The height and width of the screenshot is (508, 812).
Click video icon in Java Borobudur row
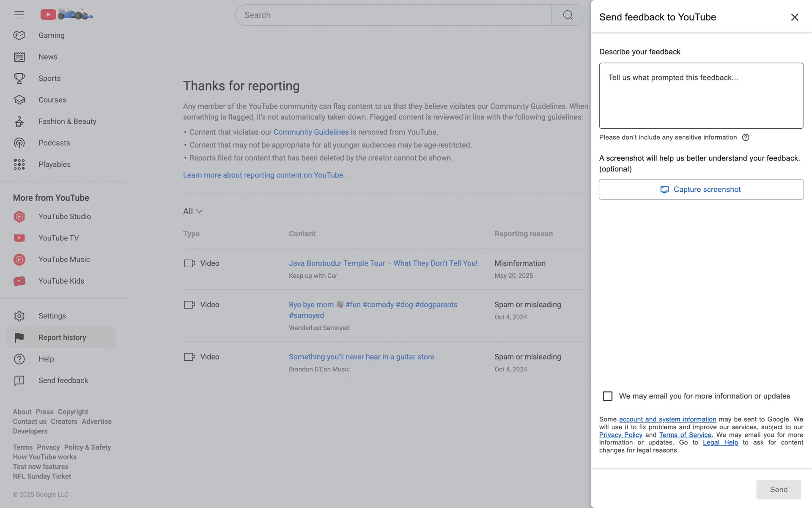point(189,263)
